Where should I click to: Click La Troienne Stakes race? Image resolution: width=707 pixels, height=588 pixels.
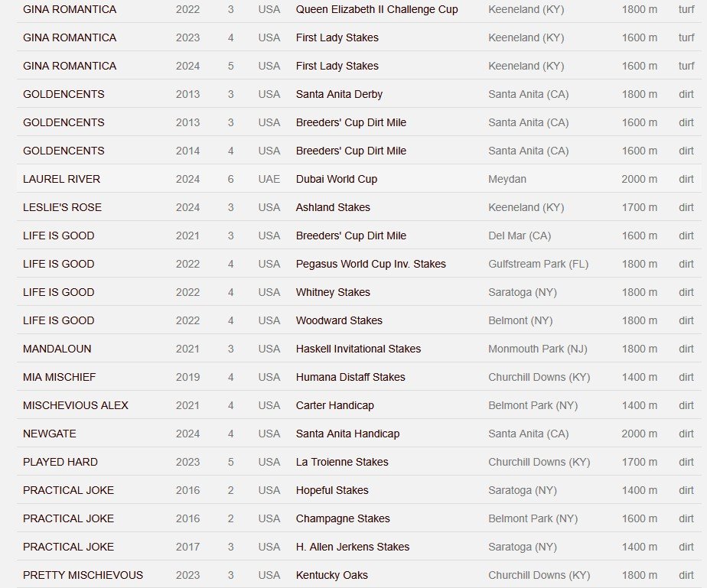(342, 463)
